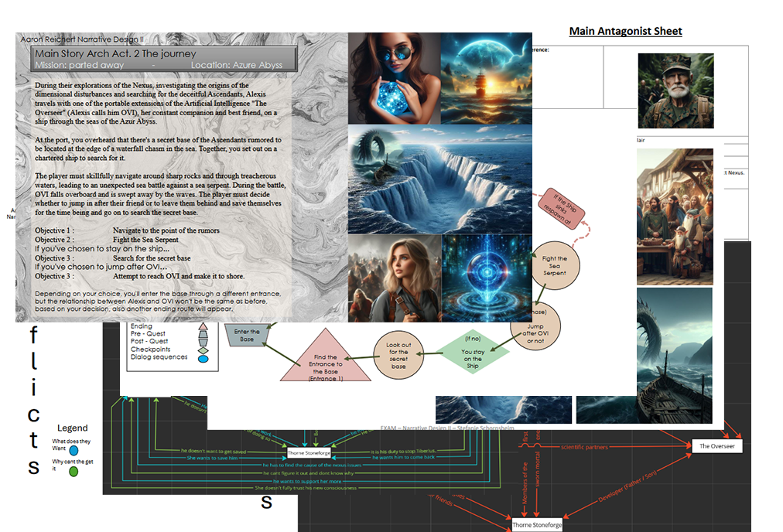Viewport: 783px width, 532px height.
Task: Click 'Main Story Arch Act. 2 The journey' title
Action: click(x=115, y=53)
